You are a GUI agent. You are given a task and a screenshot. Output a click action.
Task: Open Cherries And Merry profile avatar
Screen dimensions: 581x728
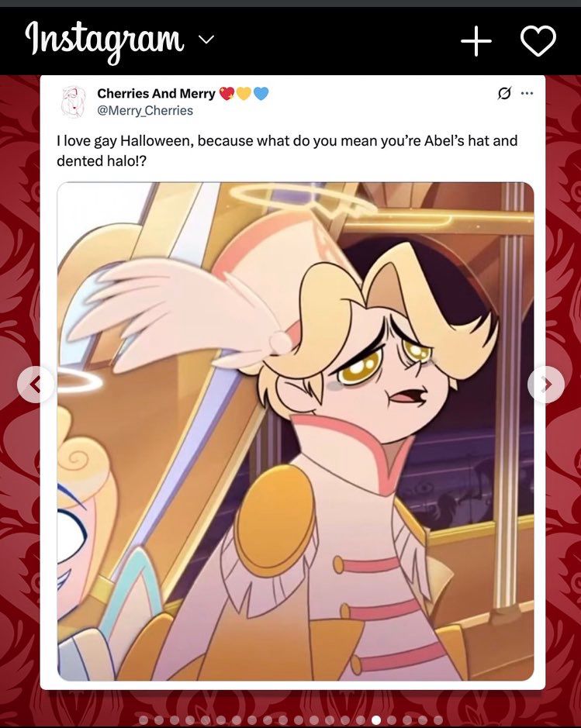click(74, 102)
